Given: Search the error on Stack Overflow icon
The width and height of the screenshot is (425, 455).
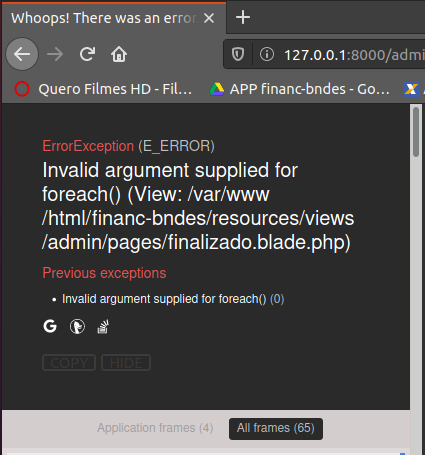Looking at the screenshot, I should 103,326.
